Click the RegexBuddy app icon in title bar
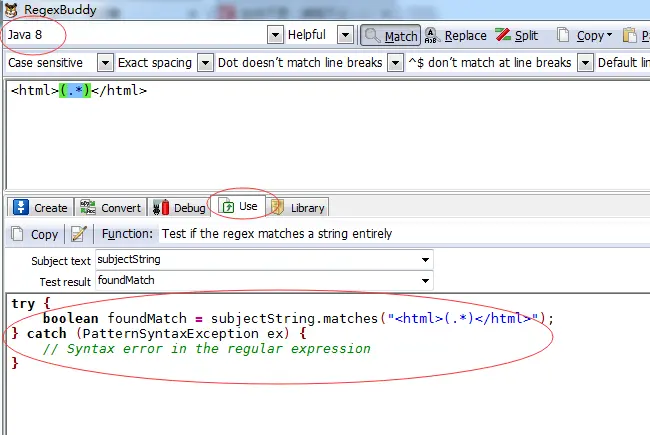The image size is (650, 435). [11, 10]
